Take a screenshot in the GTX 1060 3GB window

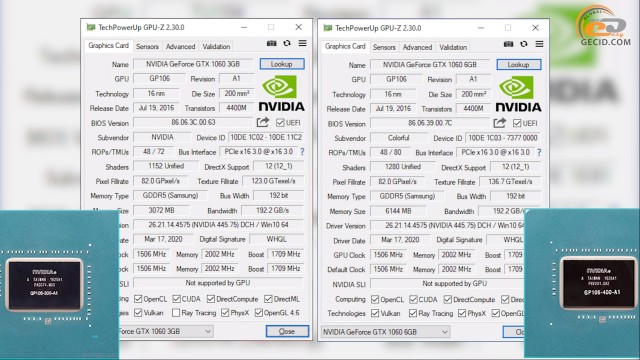point(271,43)
